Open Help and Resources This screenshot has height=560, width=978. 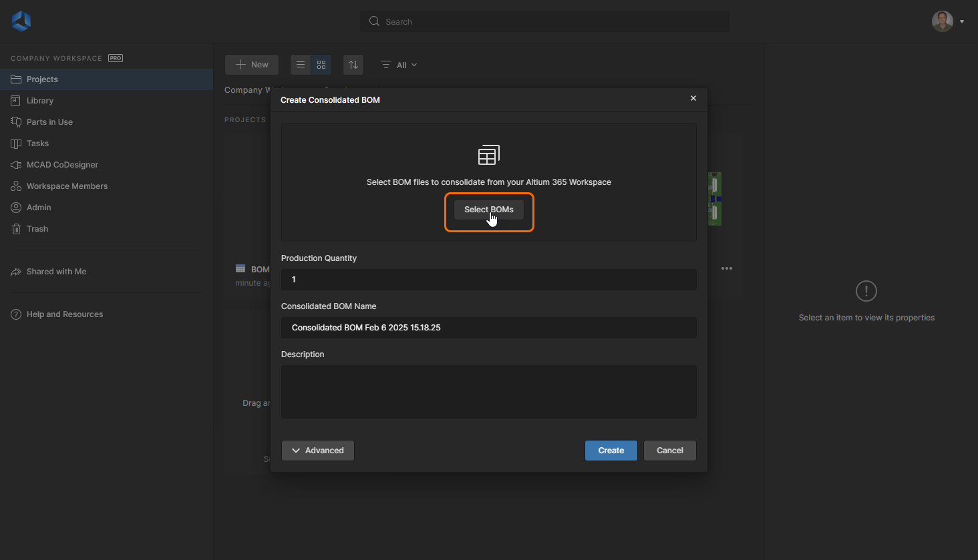click(x=106, y=314)
